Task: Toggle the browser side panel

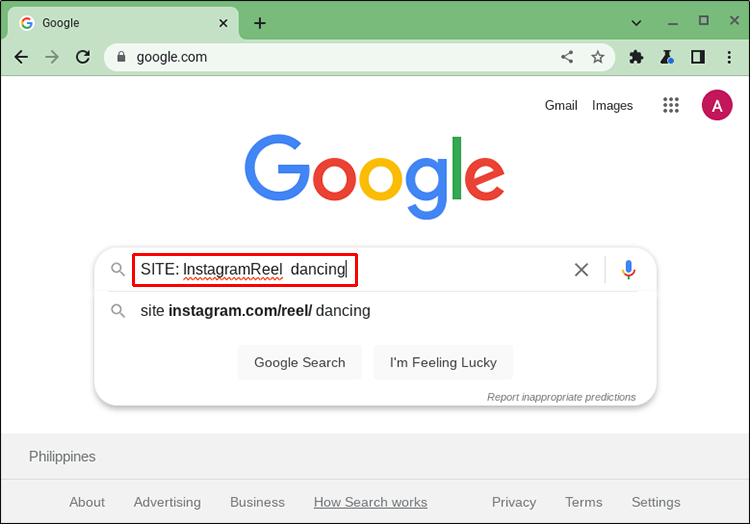Action: click(698, 57)
